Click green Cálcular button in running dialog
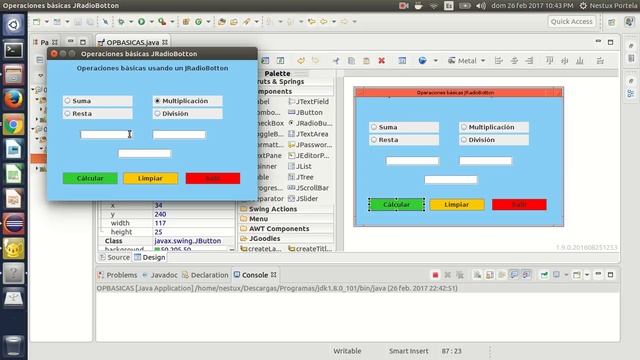The height and width of the screenshot is (360, 640). [90, 178]
